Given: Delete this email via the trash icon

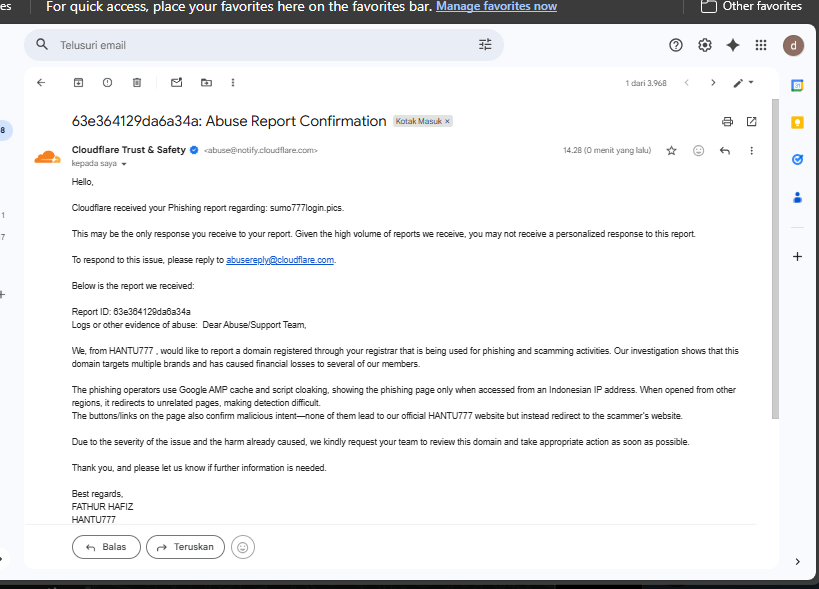Looking at the screenshot, I should pos(137,83).
